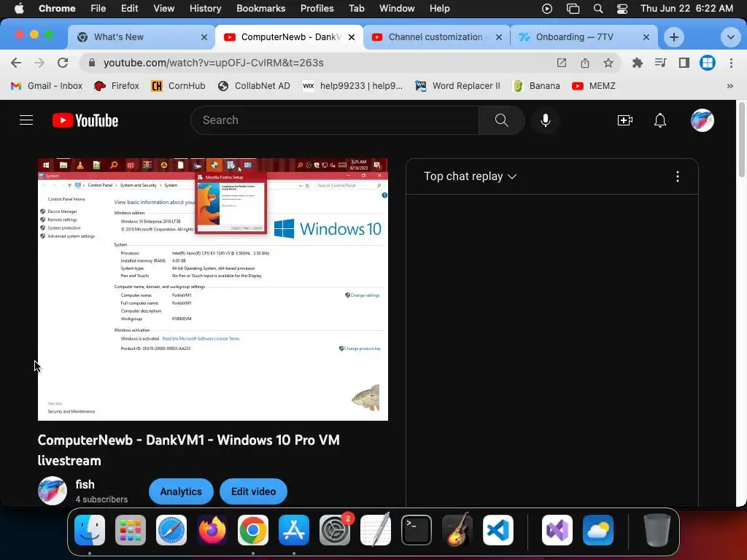Expand the Top chat replay dropdown
747x560 pixels.
coord(471,176)
